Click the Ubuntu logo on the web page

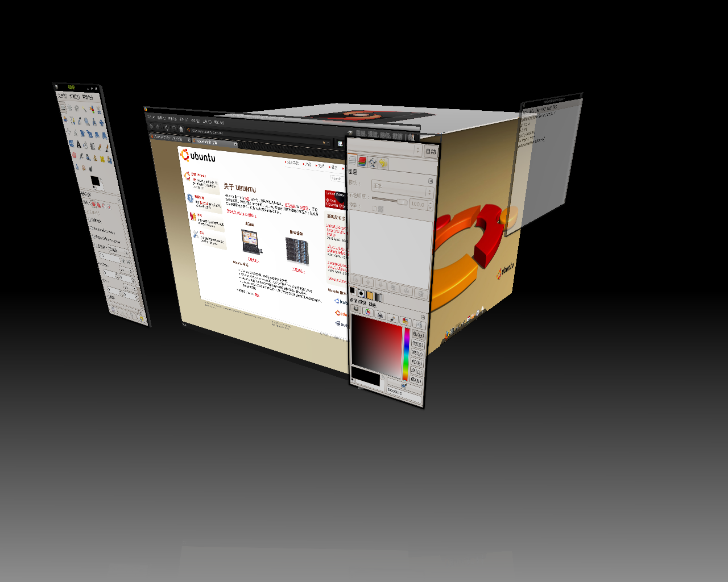pyautogui.click(x=197, y=156)
